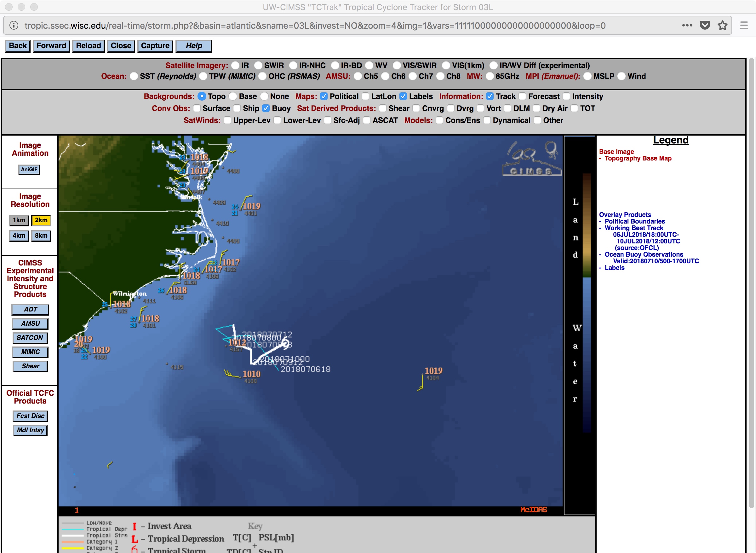
Task: Select AMSU Ch8 radio button
Action: 440,76
